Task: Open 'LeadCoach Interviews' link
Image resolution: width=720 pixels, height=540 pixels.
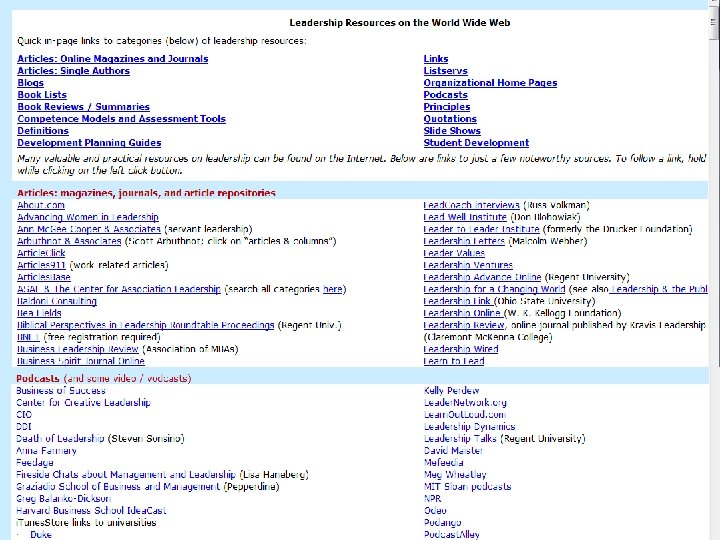Action: [x=472, y=205]
